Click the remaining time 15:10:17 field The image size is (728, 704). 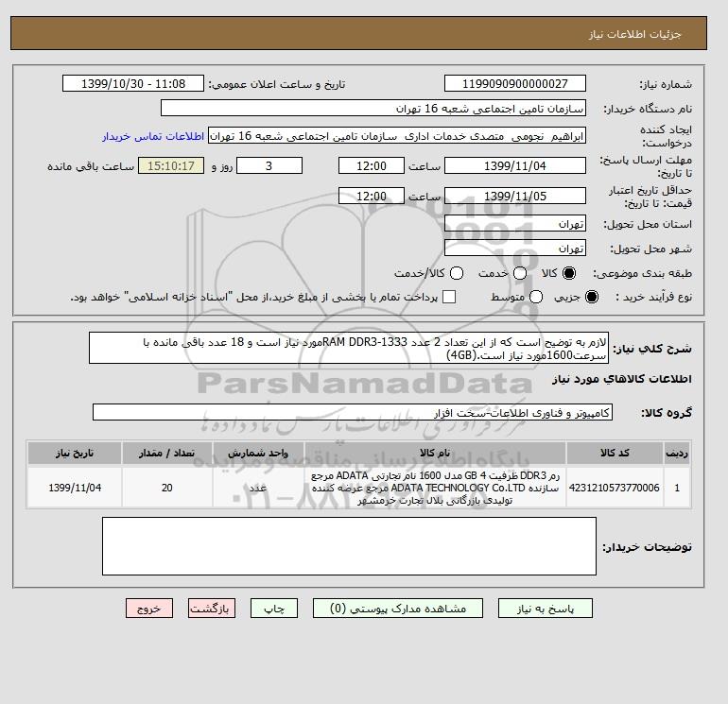point(171,165)
